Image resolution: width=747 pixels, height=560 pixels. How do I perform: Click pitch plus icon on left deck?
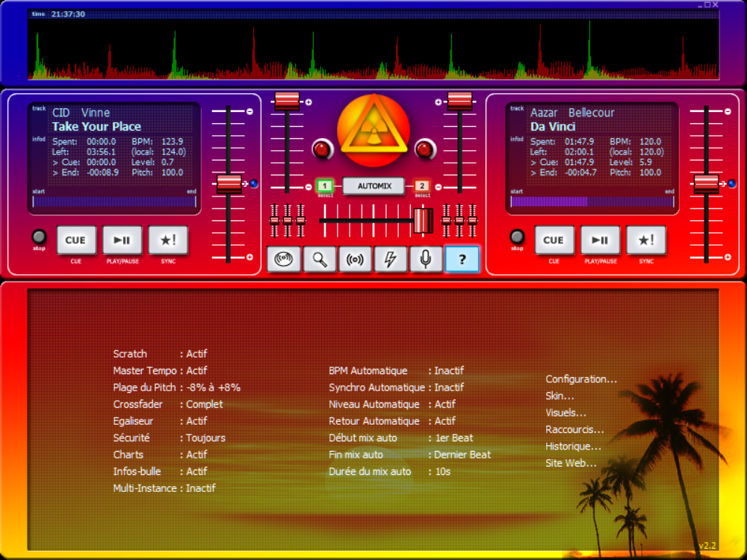tap(249, 257)
